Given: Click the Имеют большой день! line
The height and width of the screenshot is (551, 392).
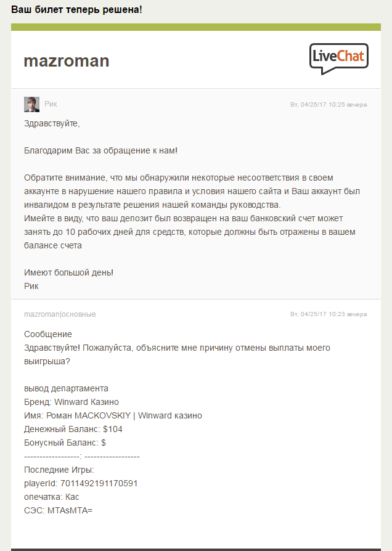Looking at the screenshot, I should click(68, 272).
